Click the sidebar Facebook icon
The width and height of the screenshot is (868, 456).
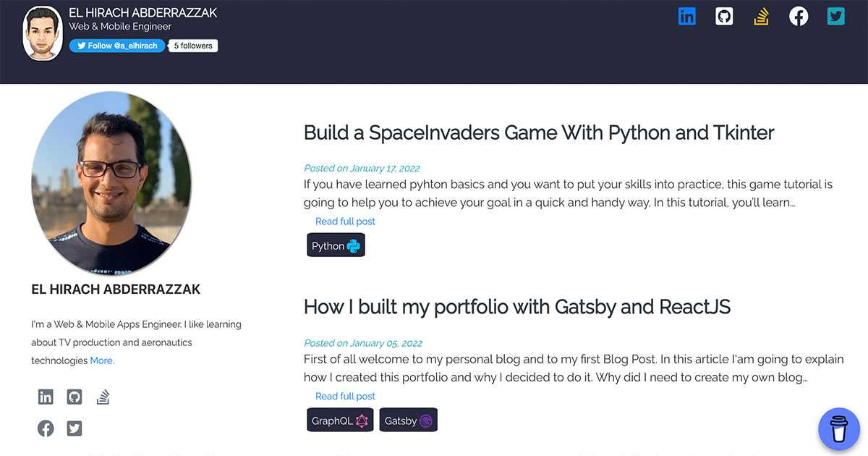pos(46,428)
